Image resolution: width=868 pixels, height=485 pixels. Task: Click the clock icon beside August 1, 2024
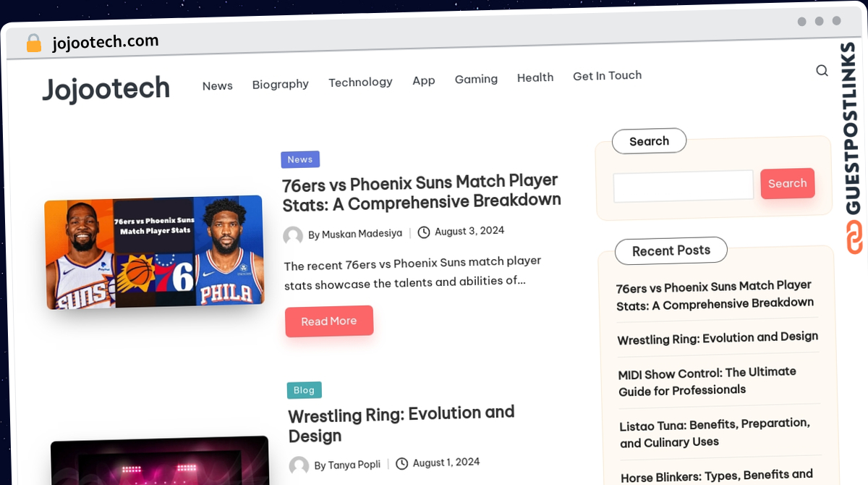[x=402, y=463]
